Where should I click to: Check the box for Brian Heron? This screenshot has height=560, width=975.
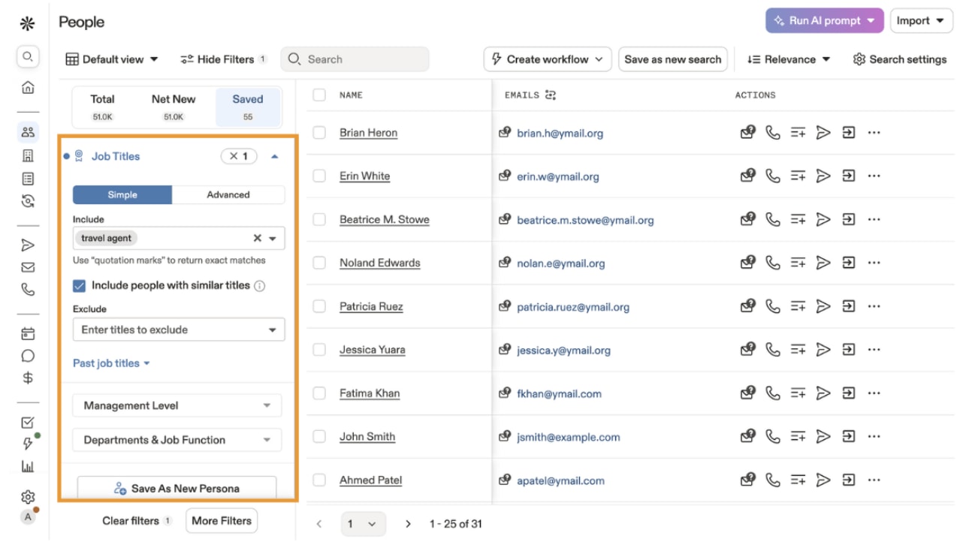click(319, 133)
